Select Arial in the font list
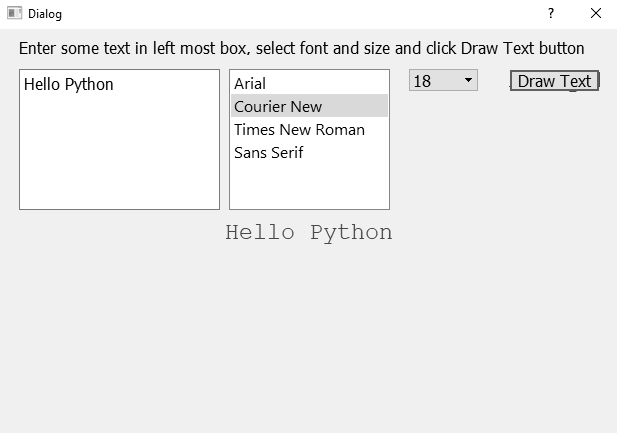Image resolution: width=617 pixels, height=433 pixels. pos(309,83)
